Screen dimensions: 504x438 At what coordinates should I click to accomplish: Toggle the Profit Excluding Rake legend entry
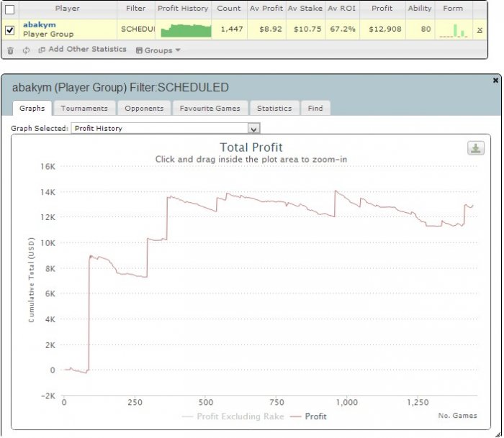pyautogui.click(x=233, y=416)
